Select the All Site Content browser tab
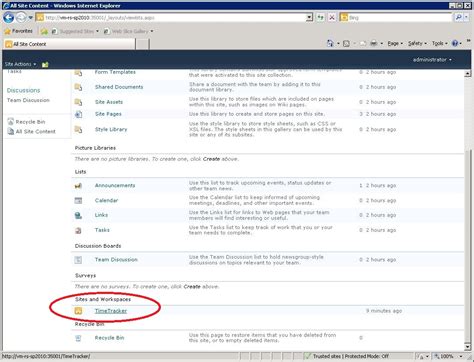This screenshot has height=362, width=474. coord(69,44)
